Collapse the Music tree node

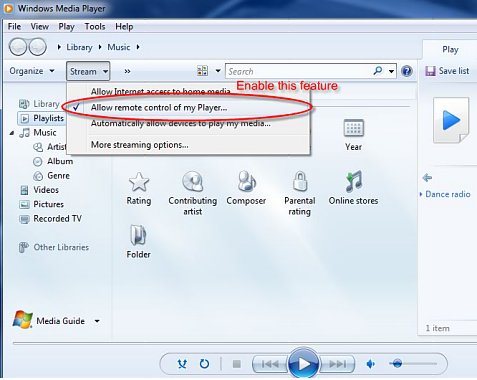pyautogui.click(x=12, y=133)
